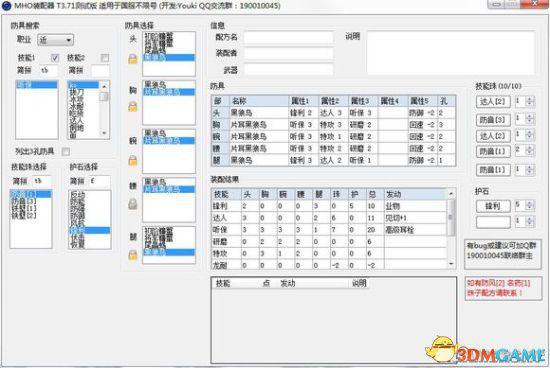550x368 pixels.
Task: Toggle the lock icon for the 腕 armor slot
Action: (133, 160)
